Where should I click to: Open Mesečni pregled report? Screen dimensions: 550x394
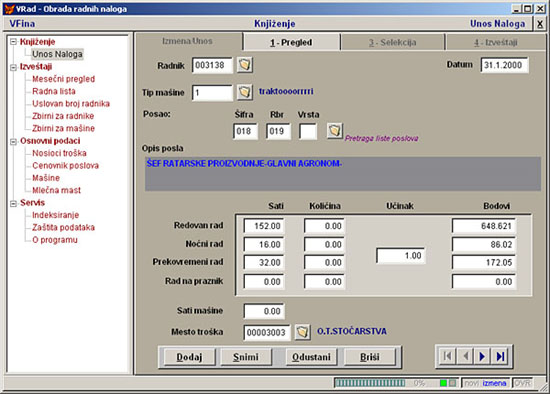click(63, 79)
